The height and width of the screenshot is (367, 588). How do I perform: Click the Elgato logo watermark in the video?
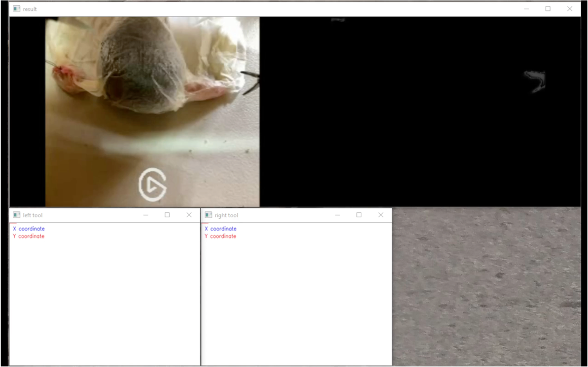152,185
